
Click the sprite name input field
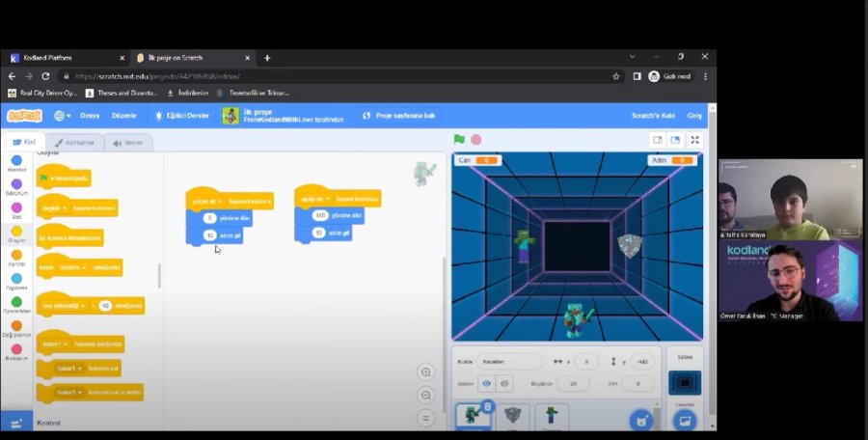(509, 362)
